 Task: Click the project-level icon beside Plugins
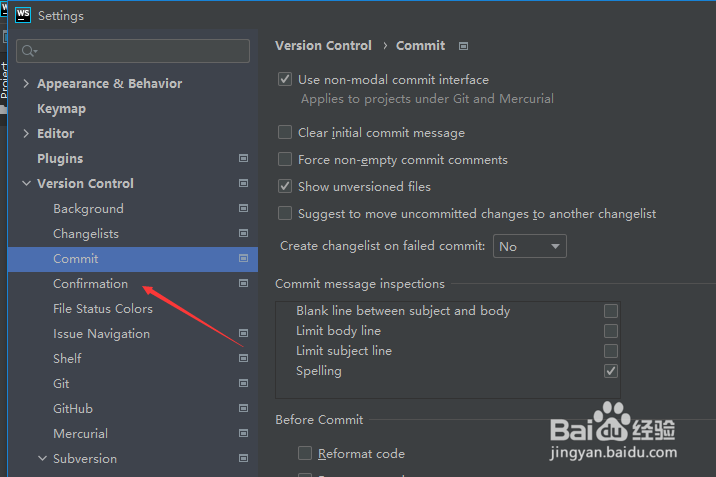(243, 158)
